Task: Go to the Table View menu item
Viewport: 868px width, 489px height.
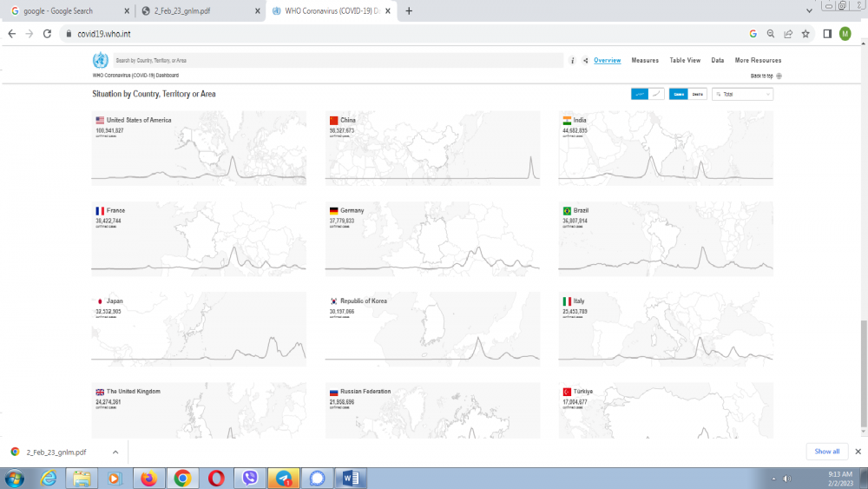Action: point(684,61)
